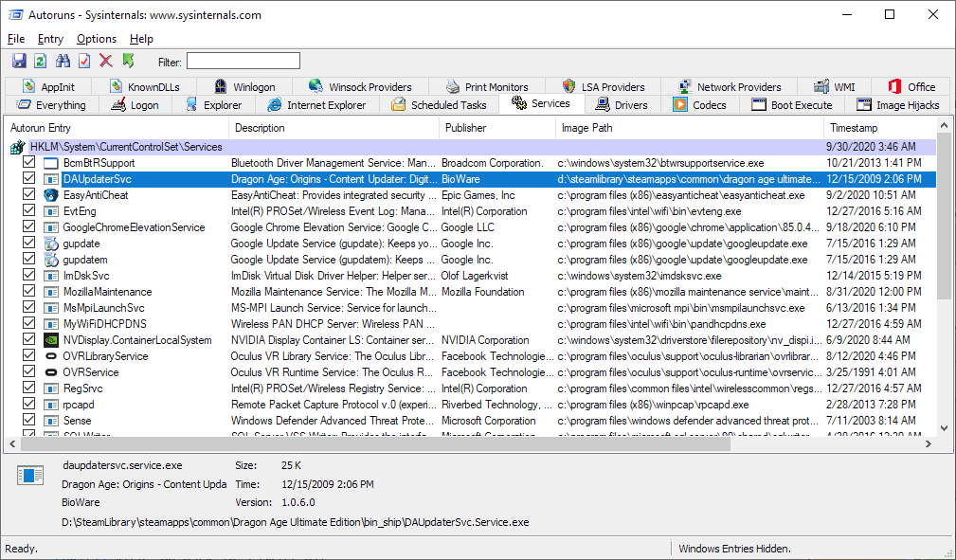The width and height of the screenshot is (956, 560).
Task: Click the NVIDIA icon beside NVDisplay.ContainerLocalSystem
Action: coord(51,340)
